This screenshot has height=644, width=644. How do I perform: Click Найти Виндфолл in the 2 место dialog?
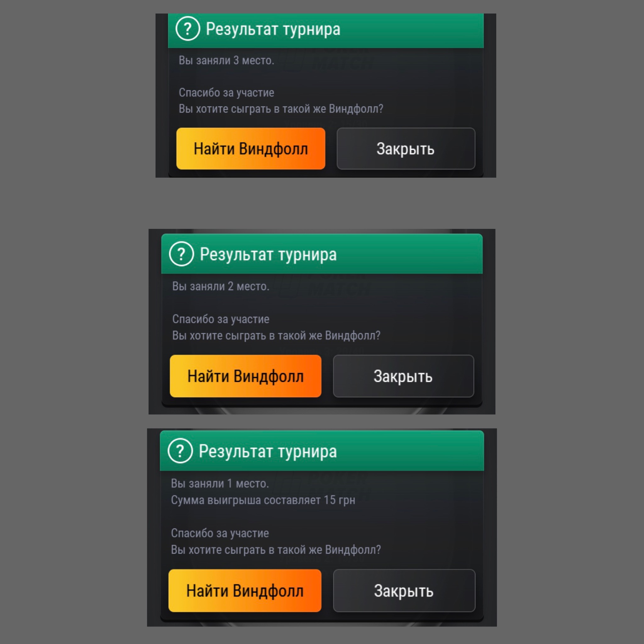point(246,376)
